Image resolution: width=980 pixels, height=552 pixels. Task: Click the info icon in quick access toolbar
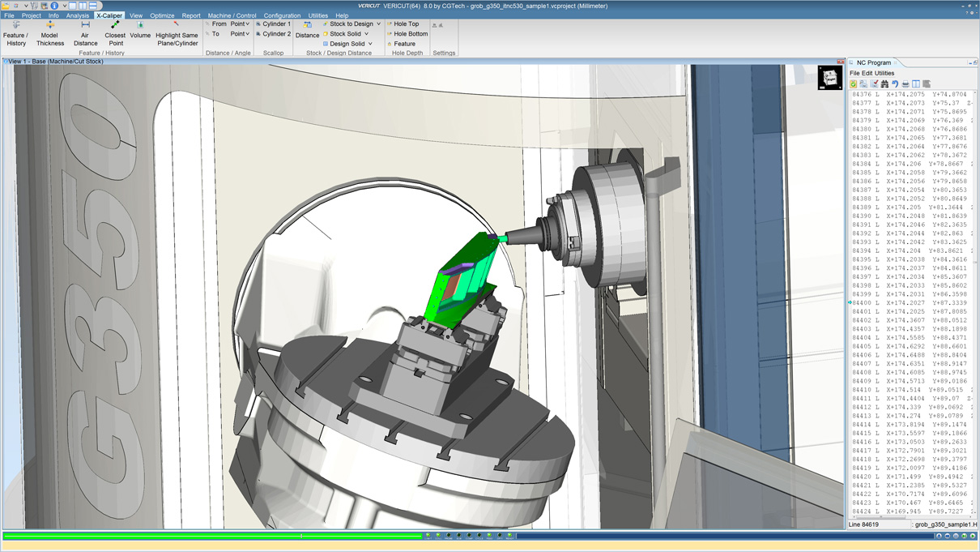pyautogui.click(x=54, y=6)
